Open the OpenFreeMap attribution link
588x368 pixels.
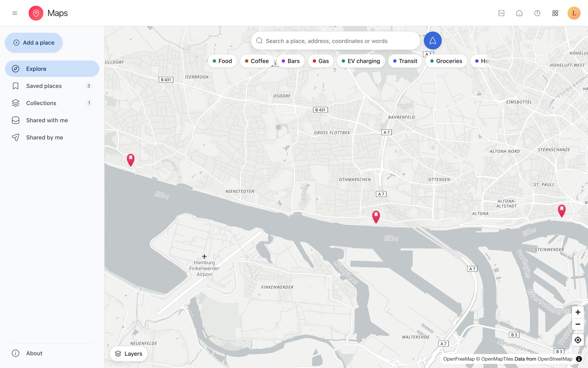click(459, 359)
